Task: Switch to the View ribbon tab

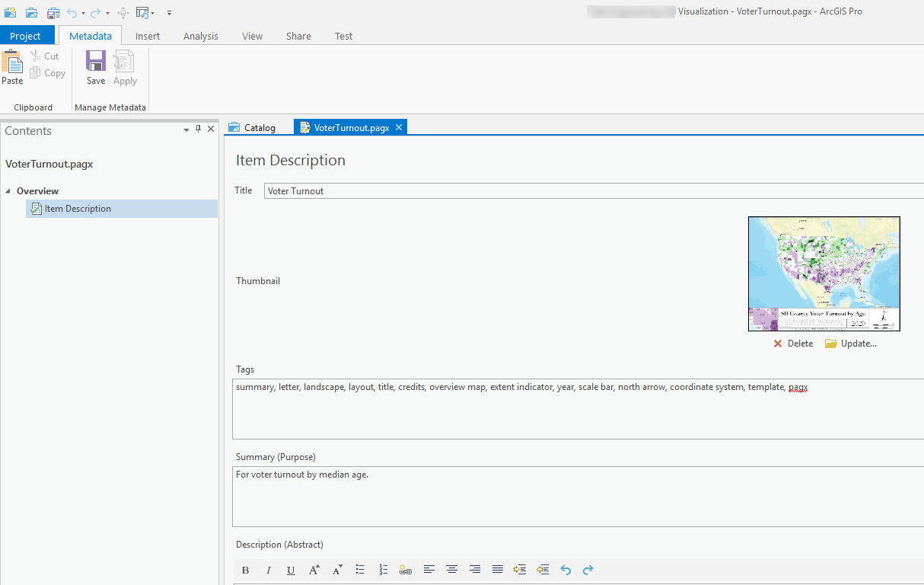Action: (x=252, y=36)
